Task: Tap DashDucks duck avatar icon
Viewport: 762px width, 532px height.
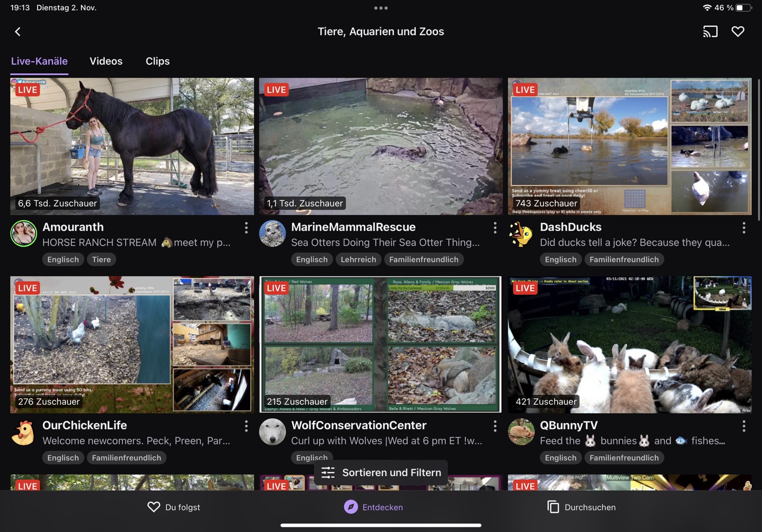Action: (521, 234)
